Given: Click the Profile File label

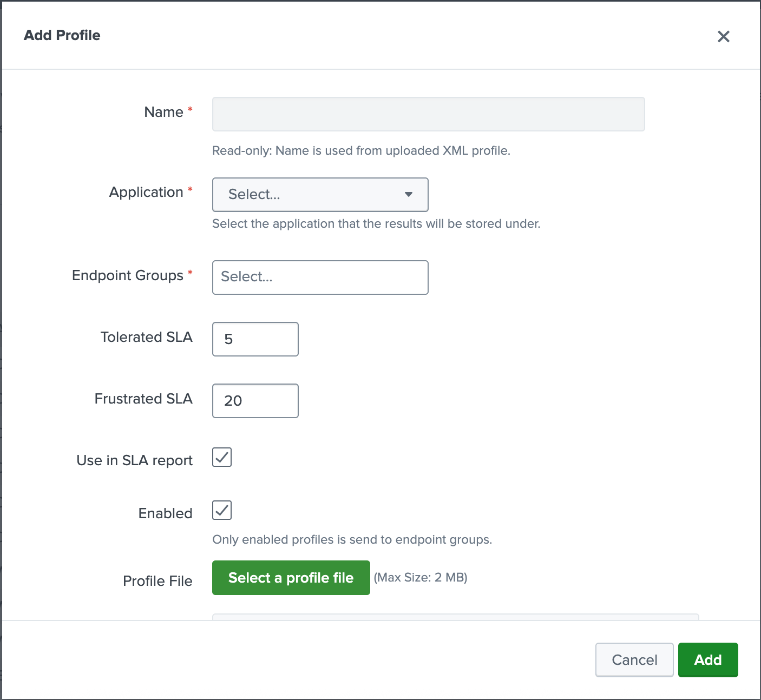Looking at the screenshot, I should tap(158, 581).
